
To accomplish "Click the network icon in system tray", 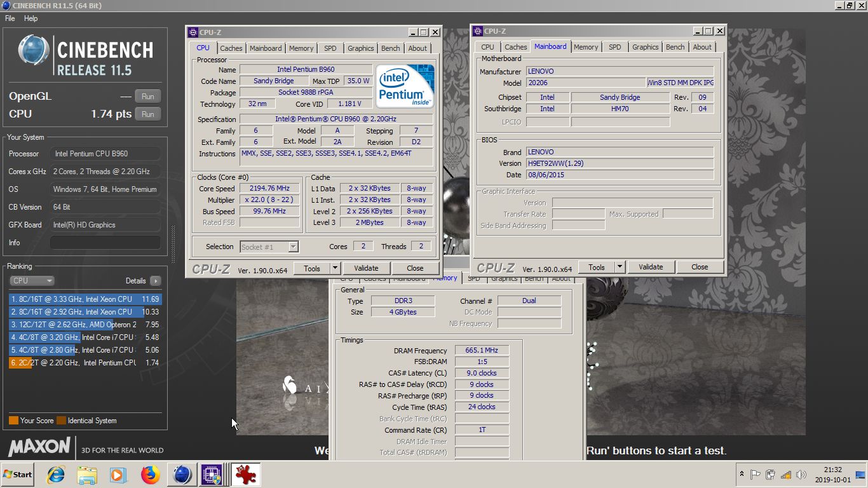I will point(786,475).
